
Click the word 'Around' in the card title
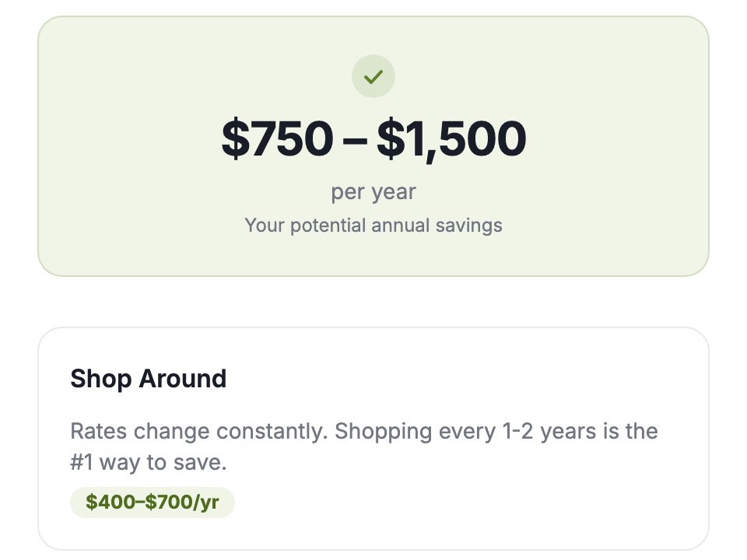(x=182, y=379)
